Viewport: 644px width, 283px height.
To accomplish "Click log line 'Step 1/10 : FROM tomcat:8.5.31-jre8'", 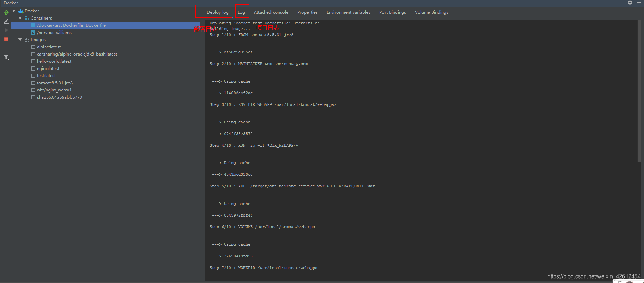I will pos(251,35).
